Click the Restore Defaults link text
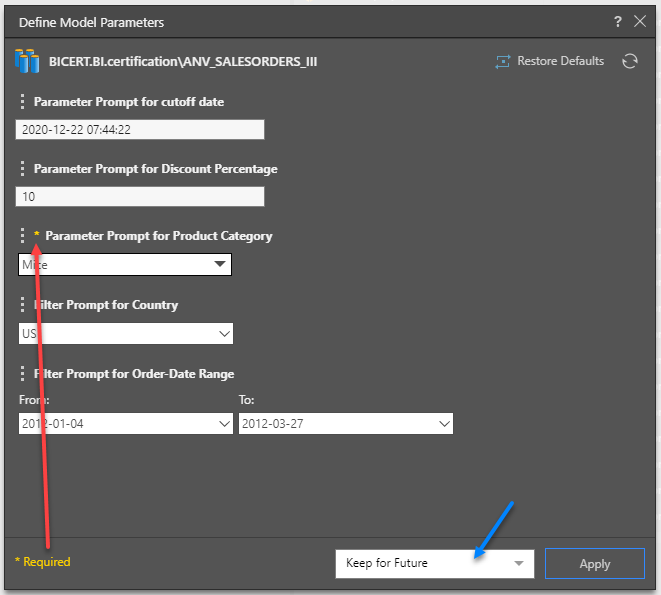Viewport: 661px width, 595px height. [560, 61]
